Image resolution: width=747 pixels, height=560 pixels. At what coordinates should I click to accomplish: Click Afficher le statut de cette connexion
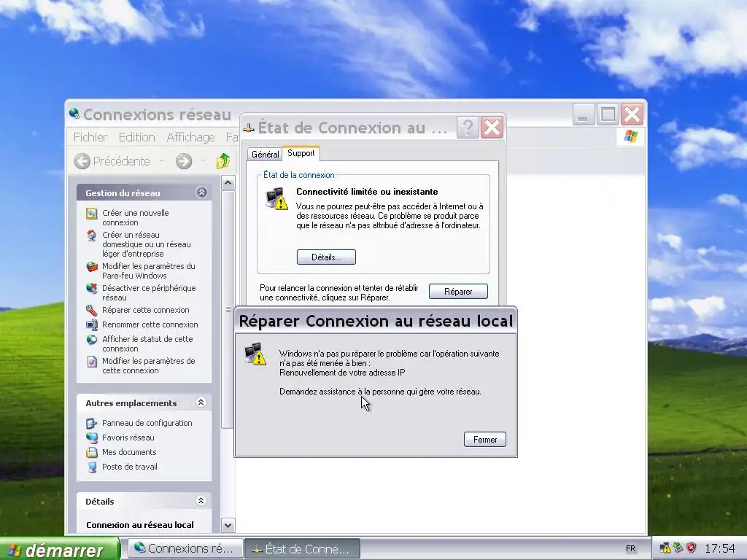click(x=147, y=344)
